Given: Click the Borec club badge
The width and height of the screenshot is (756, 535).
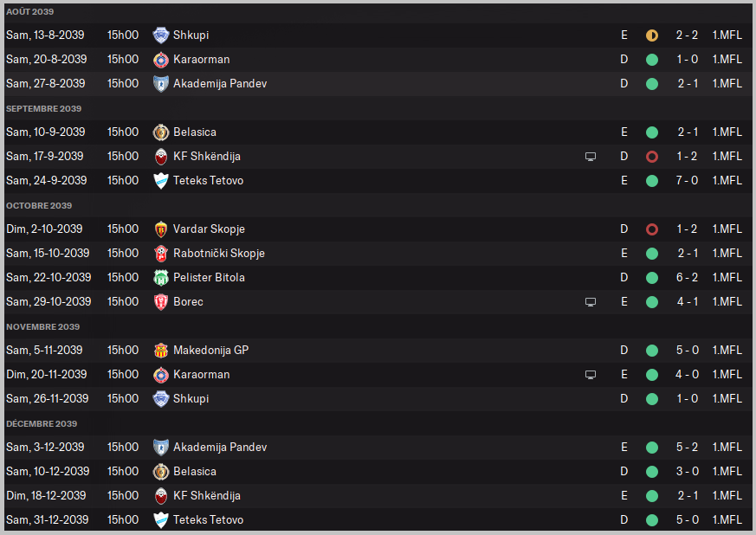Looking at the screenshot, I should coord(160,302).
